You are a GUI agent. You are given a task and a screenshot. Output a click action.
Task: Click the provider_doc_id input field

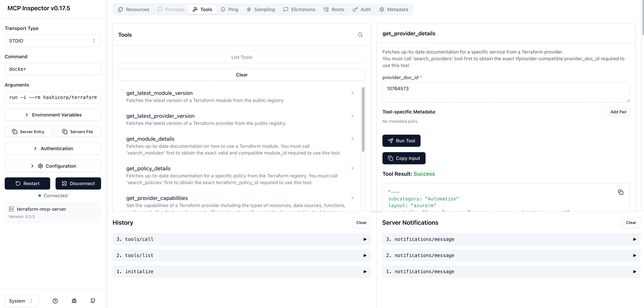point(506,92)
